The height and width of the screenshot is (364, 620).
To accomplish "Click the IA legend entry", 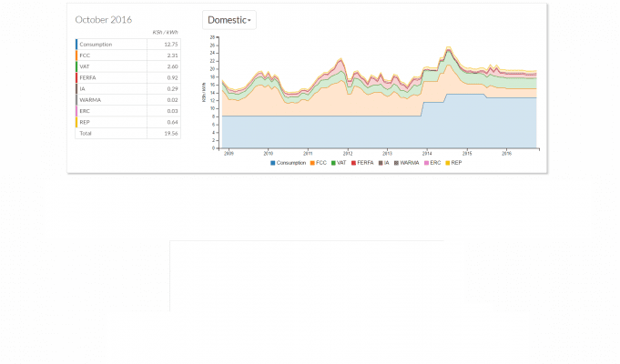I will (x=385, y=162).
